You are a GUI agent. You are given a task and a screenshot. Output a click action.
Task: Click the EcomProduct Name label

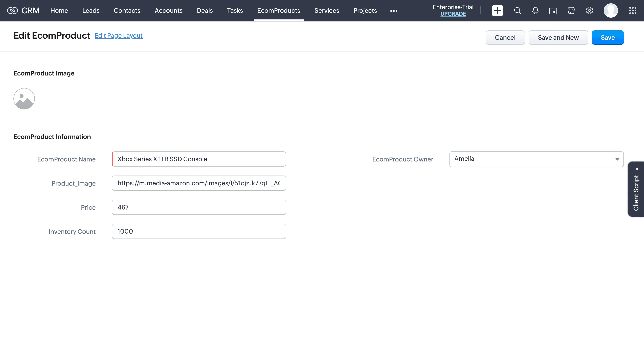coord(66,159)
